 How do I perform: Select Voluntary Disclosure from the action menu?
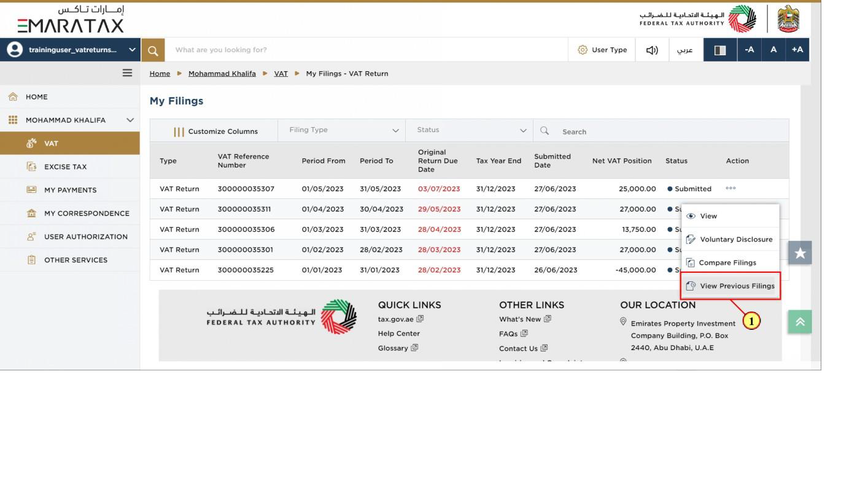730,240
